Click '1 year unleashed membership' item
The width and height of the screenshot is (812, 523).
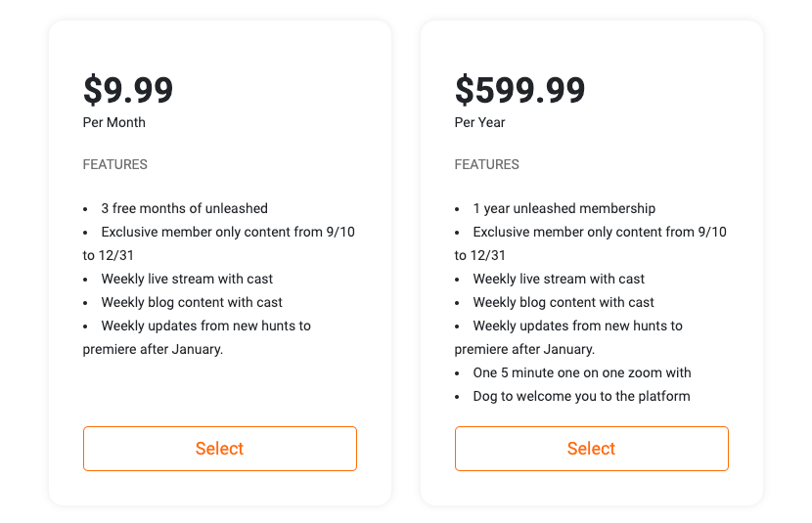(x=564, y=208)
